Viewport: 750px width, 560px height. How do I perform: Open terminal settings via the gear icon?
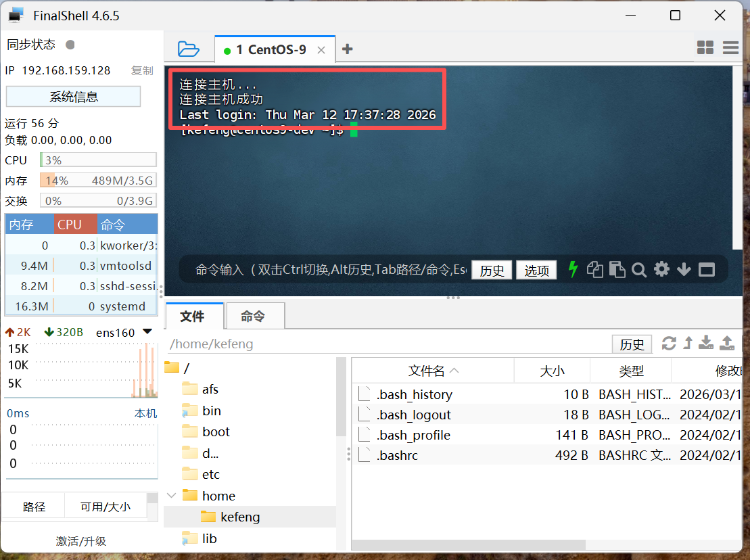coord(661,269)
